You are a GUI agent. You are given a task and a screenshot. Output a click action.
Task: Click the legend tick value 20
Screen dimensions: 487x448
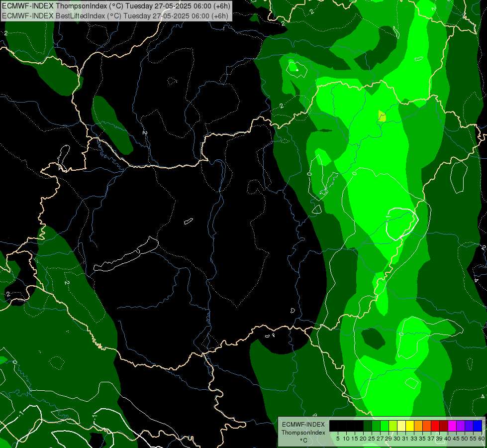point(363,439)
